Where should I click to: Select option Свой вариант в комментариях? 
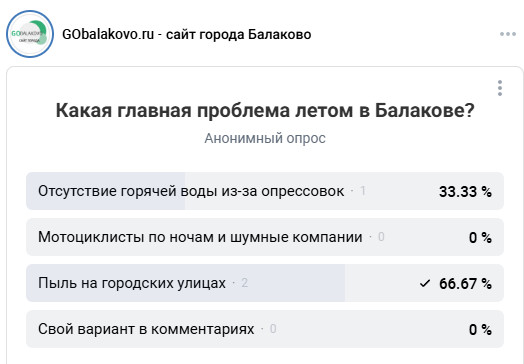pyautogui.click(x=265, y=329)
